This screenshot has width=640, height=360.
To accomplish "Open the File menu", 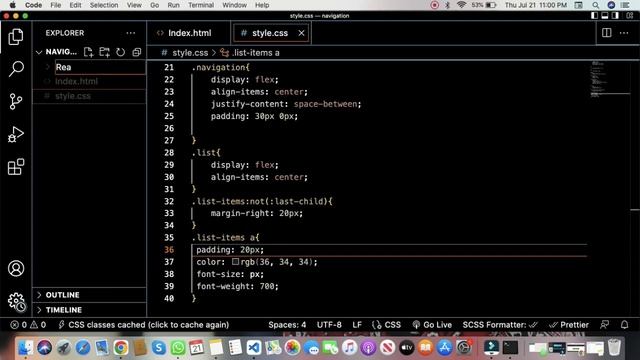I will 56,5.
